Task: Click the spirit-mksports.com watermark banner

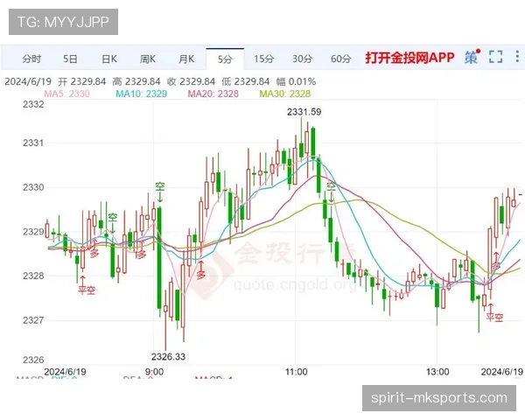Action: tap(438, 398)
